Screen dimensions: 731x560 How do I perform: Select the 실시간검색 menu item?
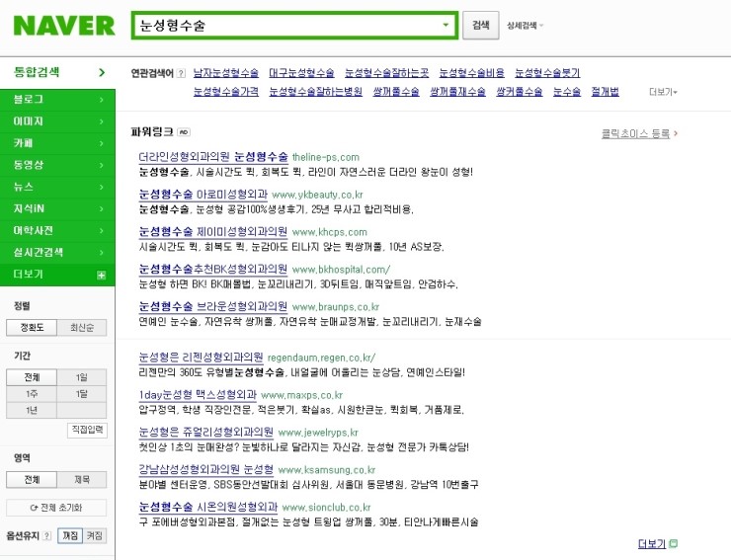click(57, 253)
